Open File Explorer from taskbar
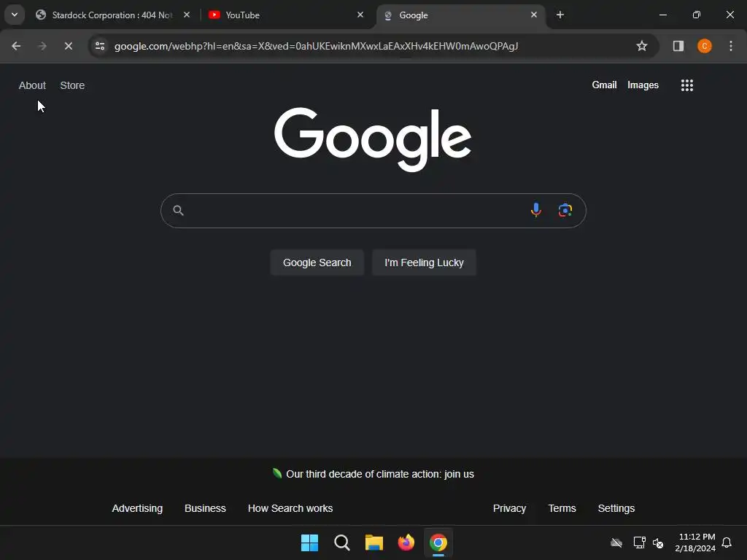747x560 pixels. pos(374,542)
